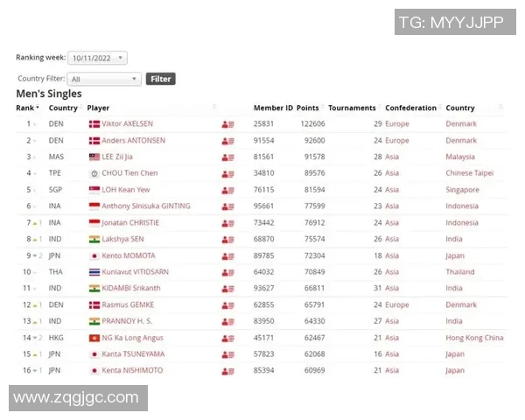Expand the Country Filter dropdown
Screen dimensions: 525x420
tap(105, 79)
